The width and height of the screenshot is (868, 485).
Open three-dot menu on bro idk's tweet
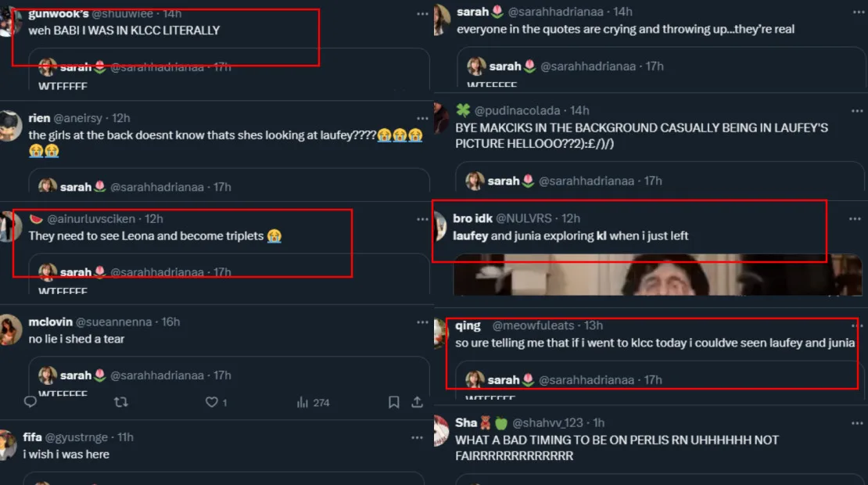[x=855, y=219]
